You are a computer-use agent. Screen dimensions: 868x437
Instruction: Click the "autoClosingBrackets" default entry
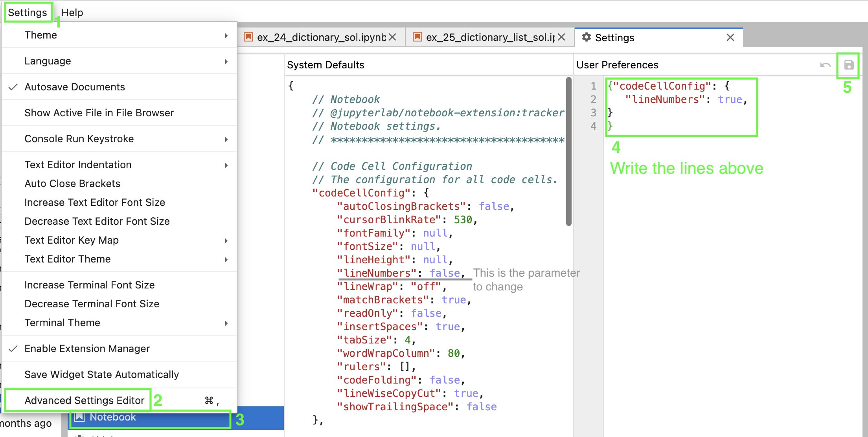(426, 206)
